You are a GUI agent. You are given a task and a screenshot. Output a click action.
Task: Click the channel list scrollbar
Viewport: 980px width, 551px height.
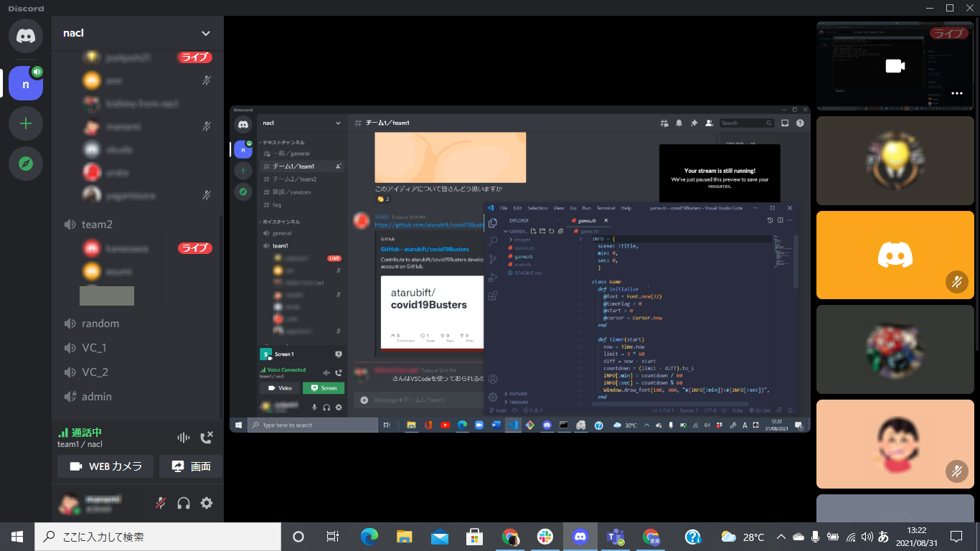220,287
